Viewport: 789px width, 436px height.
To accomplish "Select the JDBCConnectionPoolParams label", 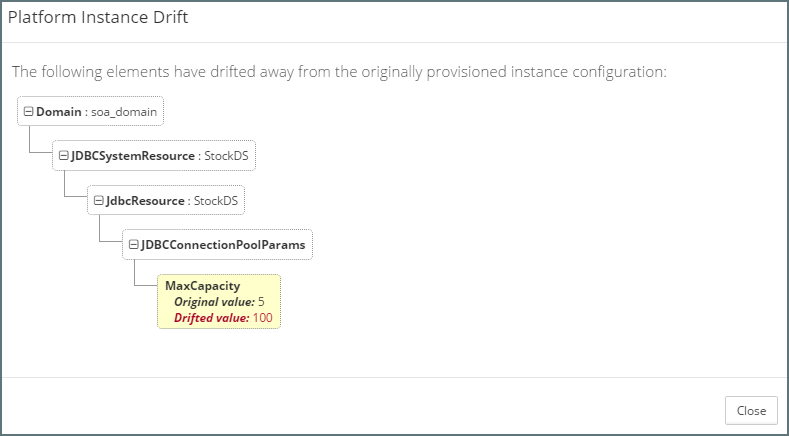I will tap(224, 244).
